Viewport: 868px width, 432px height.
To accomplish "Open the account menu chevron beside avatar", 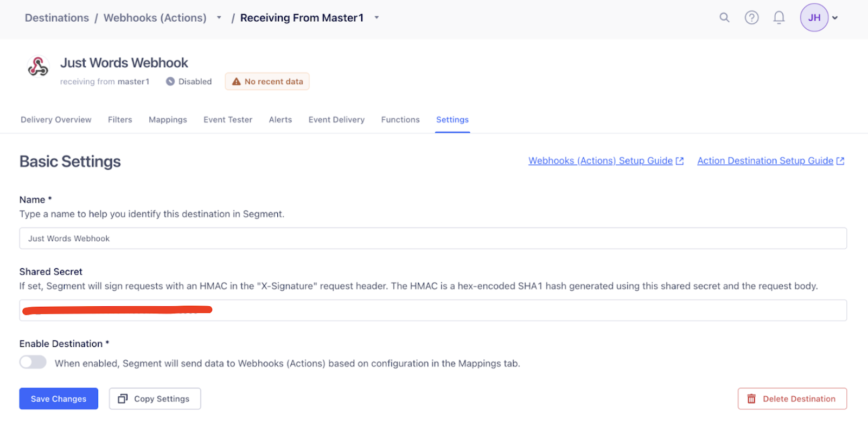I will click(835, 18).
